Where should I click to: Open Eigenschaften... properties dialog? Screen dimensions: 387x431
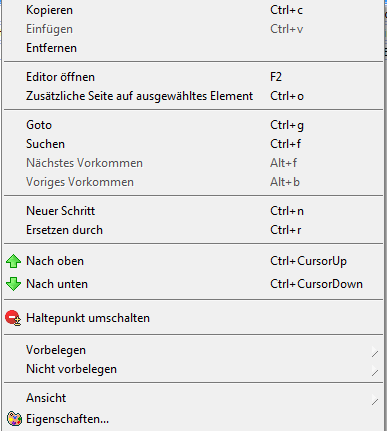coord(193,419)
